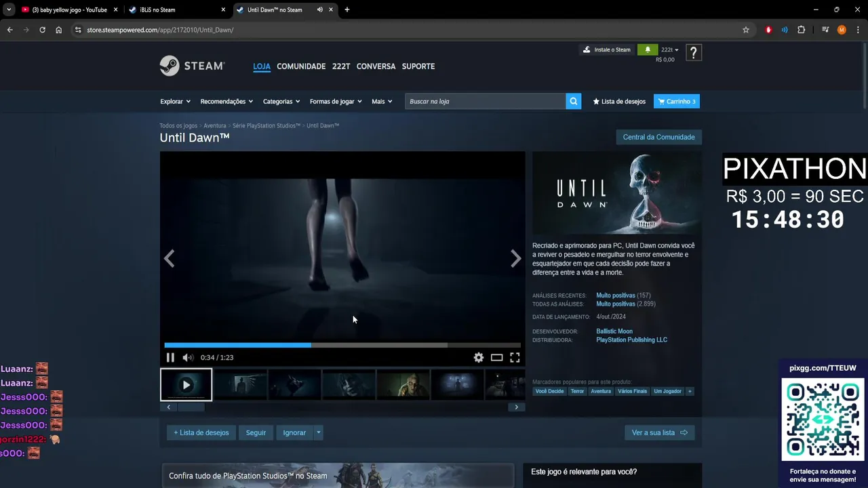Open Chrome profile avatar
Viewport: 868px width, 488px height.
click(842, 30)
